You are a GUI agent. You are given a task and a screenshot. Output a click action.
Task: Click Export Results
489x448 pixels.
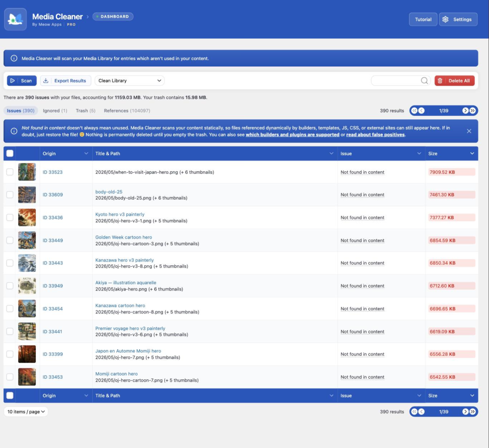click(x=65, y=81)
